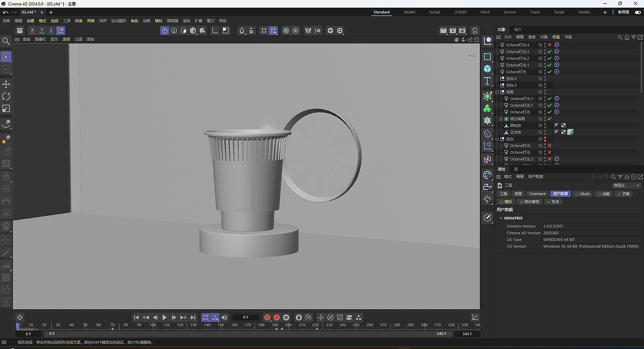Select the Move tool in left toolbar
Screen dimensions: 644x349
pyautogui.click(x=6, y=84)
